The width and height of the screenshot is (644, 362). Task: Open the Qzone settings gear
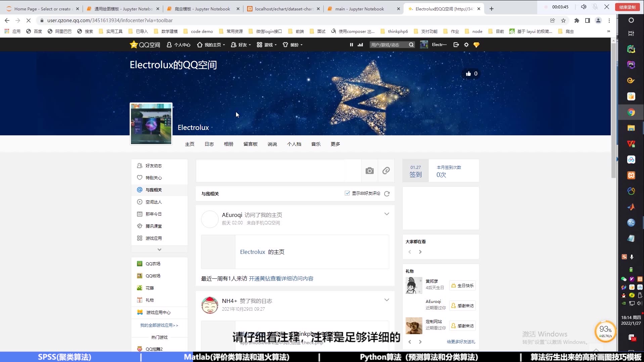[466, 45]
